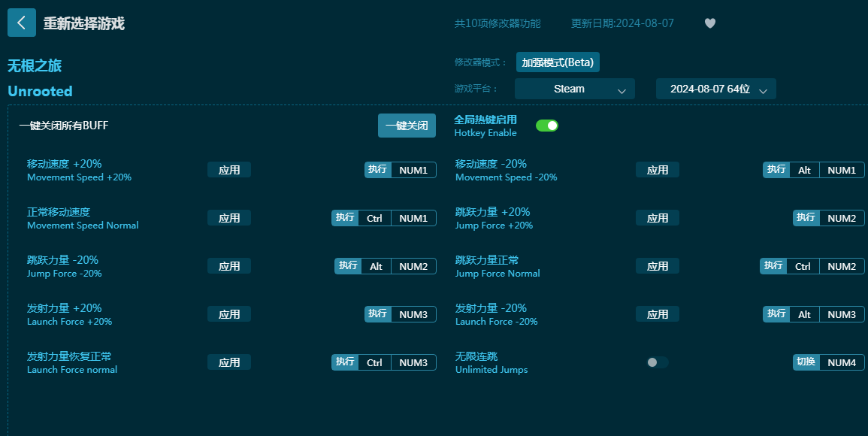Apply Launch Force +20%

pos(229,314)
